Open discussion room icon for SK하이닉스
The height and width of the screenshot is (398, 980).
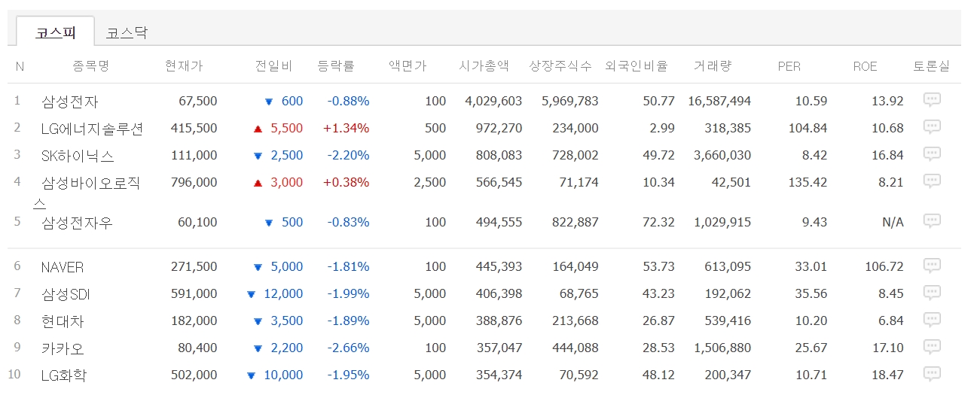932,153
